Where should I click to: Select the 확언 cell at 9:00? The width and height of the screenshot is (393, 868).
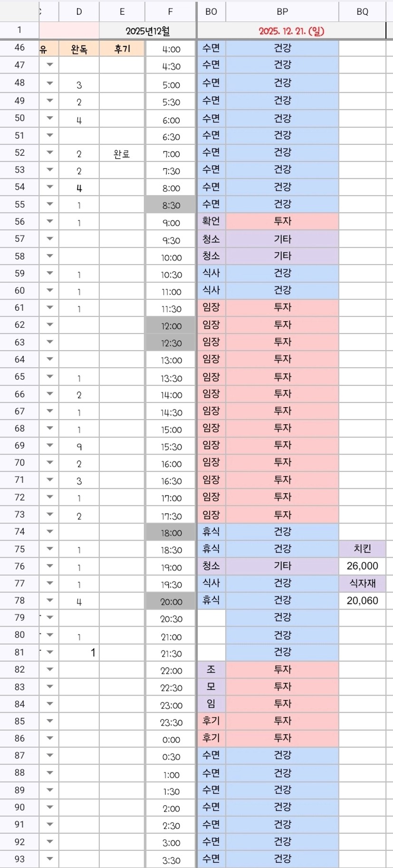coord(211,221)
